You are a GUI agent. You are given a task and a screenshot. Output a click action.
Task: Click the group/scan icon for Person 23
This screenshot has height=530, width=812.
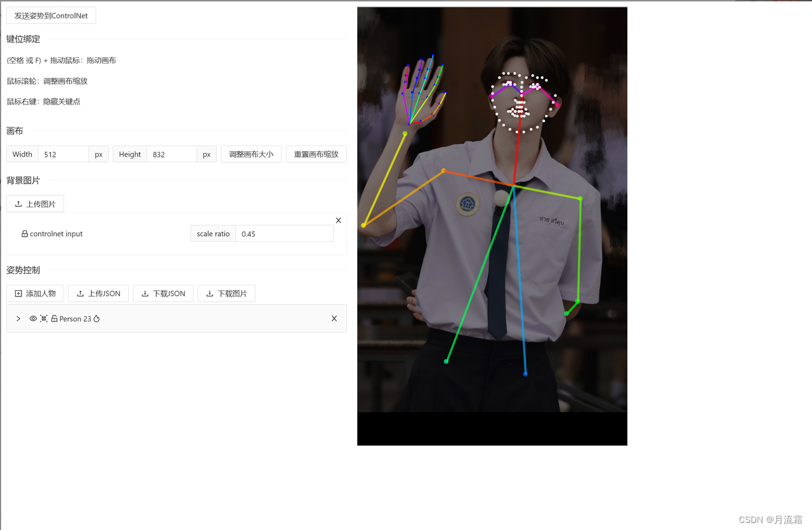pyautogui.click(x=44, y=319)
